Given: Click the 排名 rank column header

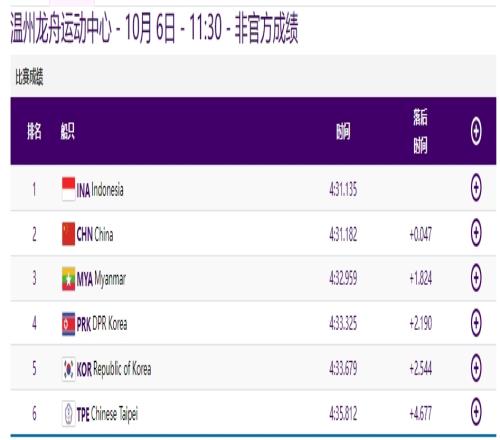Looking at the screenshot, I should [x=34, y=131].
